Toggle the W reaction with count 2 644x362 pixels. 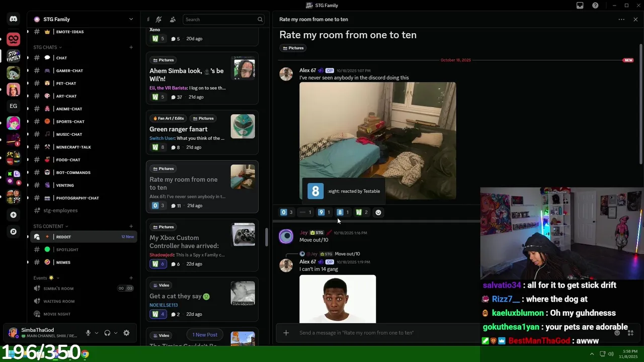click(x=362, y=212)
